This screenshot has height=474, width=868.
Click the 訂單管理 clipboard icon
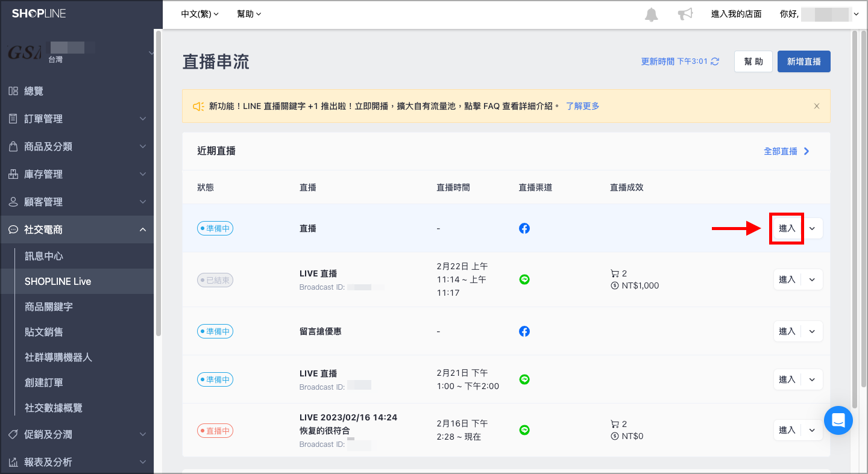click(13, 119)
